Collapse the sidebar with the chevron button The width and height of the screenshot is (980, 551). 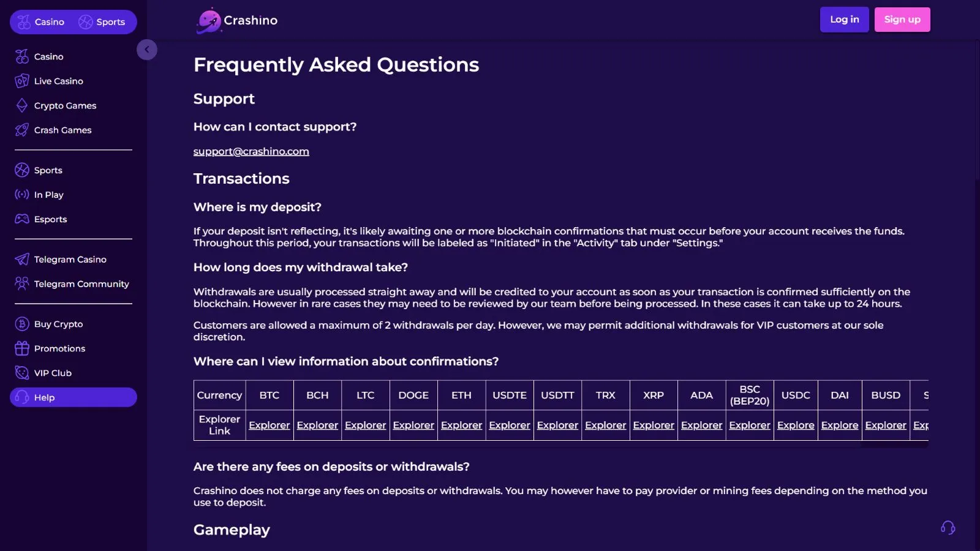(x=147, y=50)
